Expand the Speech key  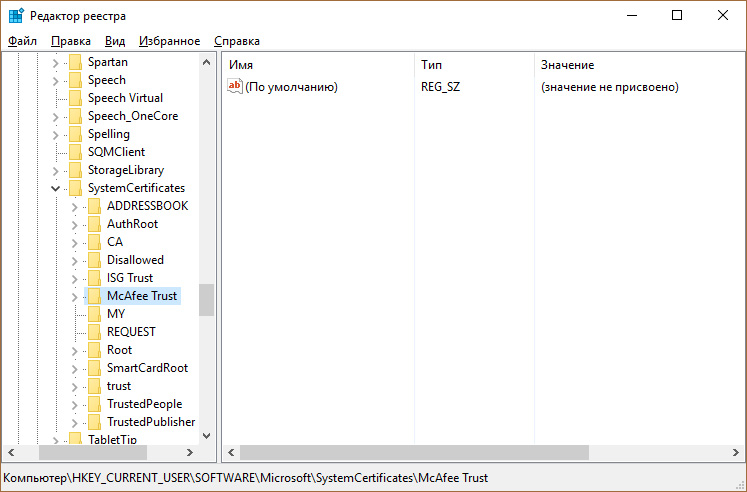click(55, 81)
